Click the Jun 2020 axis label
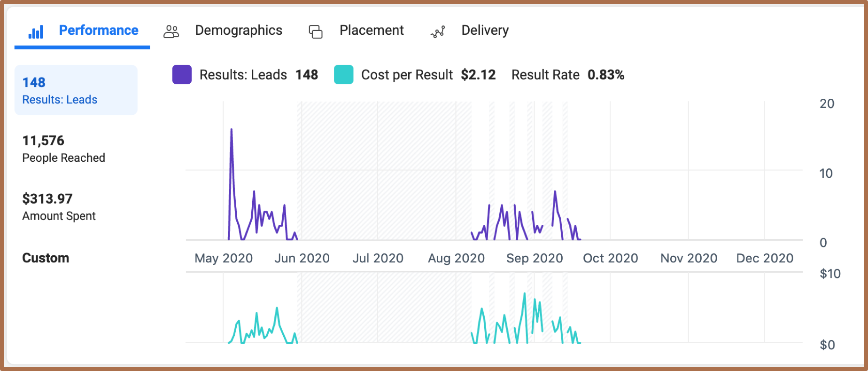The width and height of the screenshot is (868, 371). 302,258
